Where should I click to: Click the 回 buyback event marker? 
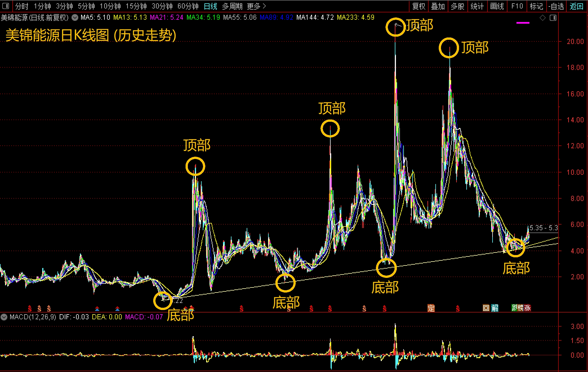click(x=486, y=308)
